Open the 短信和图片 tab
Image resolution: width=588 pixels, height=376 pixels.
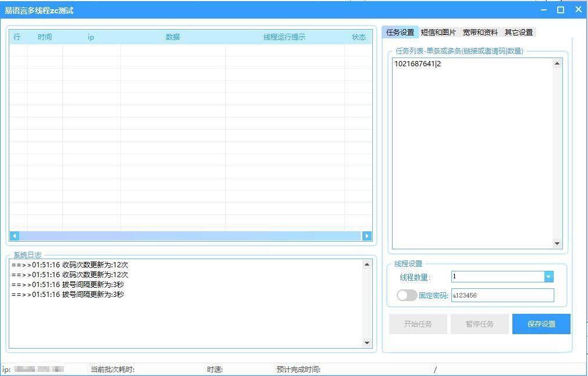(439, 33)
